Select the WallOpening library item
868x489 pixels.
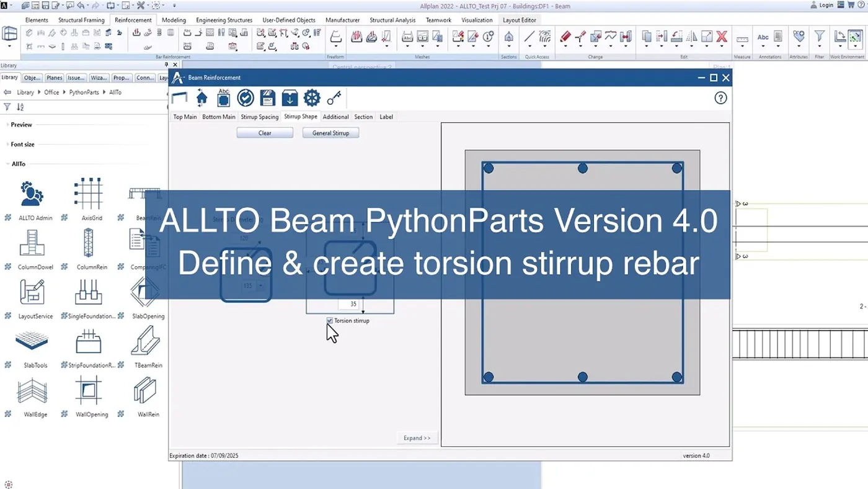click(88, 390)
